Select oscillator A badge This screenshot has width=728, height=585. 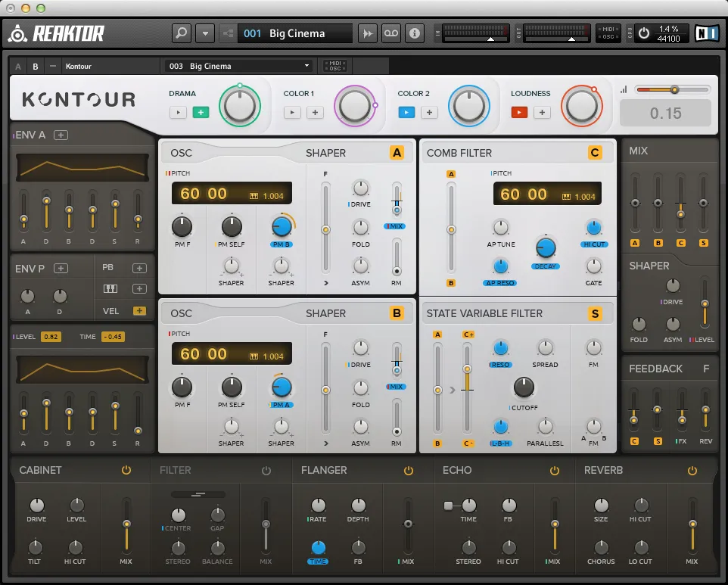click(x=397, y=153)
